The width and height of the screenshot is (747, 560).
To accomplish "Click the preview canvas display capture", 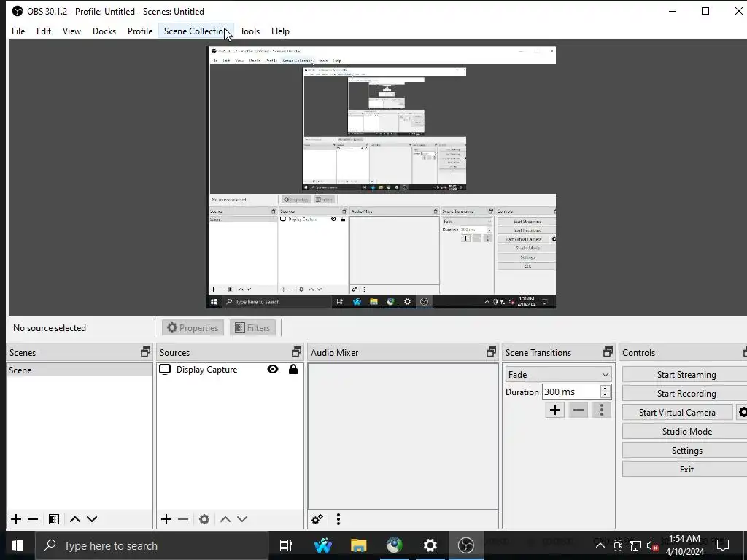I will coord(381,177).
